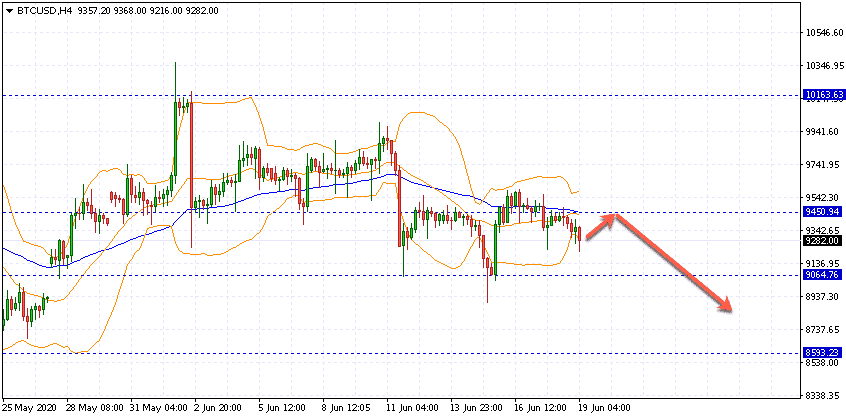
Task: Click the 8538.00 price axis value
Action: click(824, 363)
